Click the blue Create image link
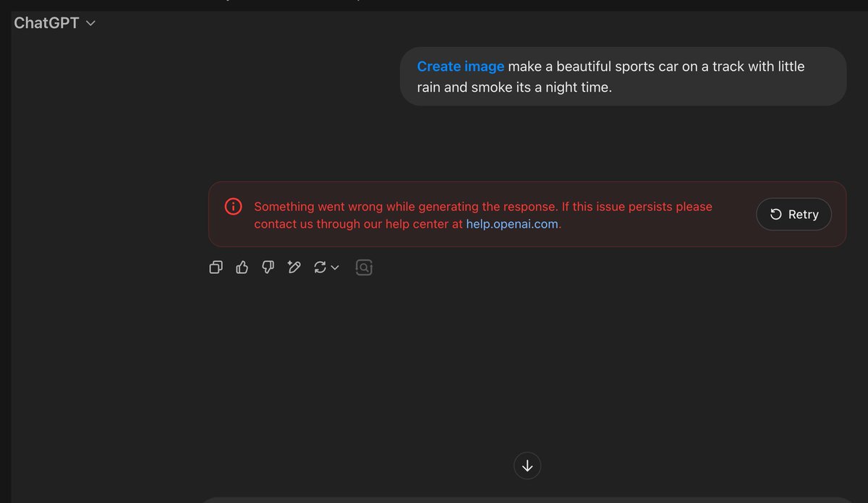Viewport: 868px width, 503px height. 460,66
